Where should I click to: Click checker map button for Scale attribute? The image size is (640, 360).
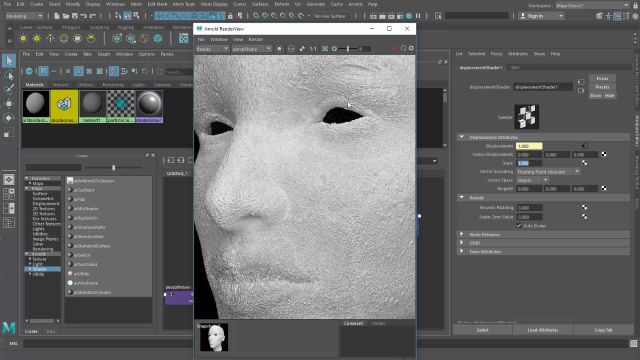coord(584,163)
